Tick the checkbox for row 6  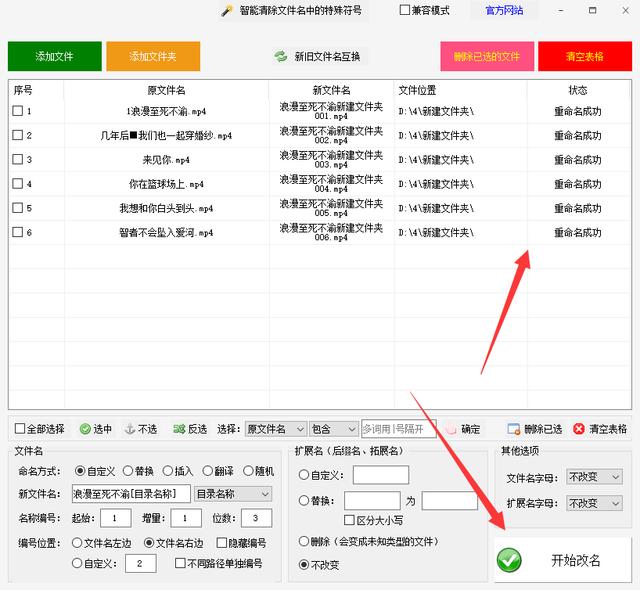click(18, 232)
